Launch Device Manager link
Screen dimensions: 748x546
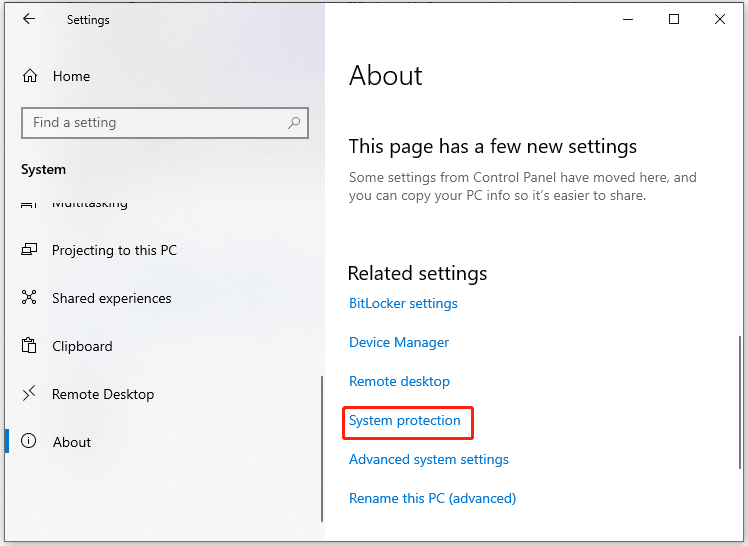point(399,342)
